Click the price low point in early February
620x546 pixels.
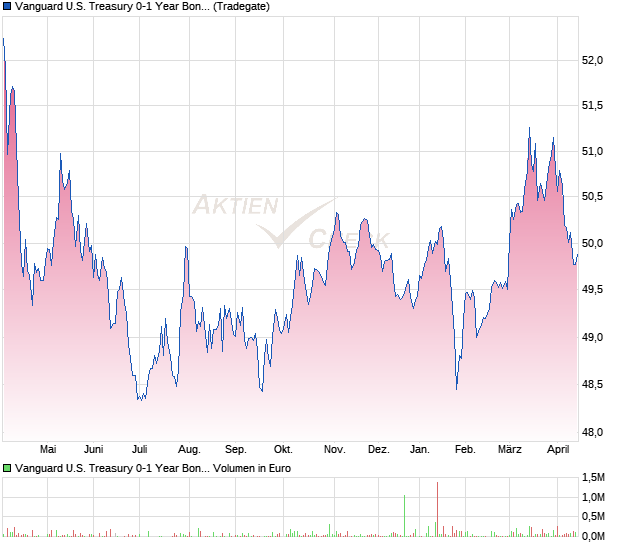[x=457, y=388]
